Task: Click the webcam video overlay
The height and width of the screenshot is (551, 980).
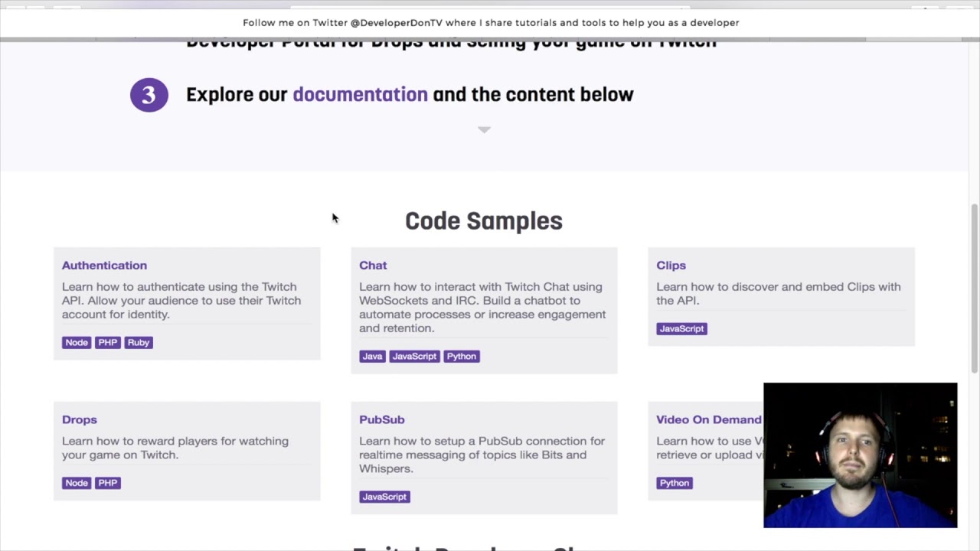Action: pyautogui.click(x=860, y=455)
